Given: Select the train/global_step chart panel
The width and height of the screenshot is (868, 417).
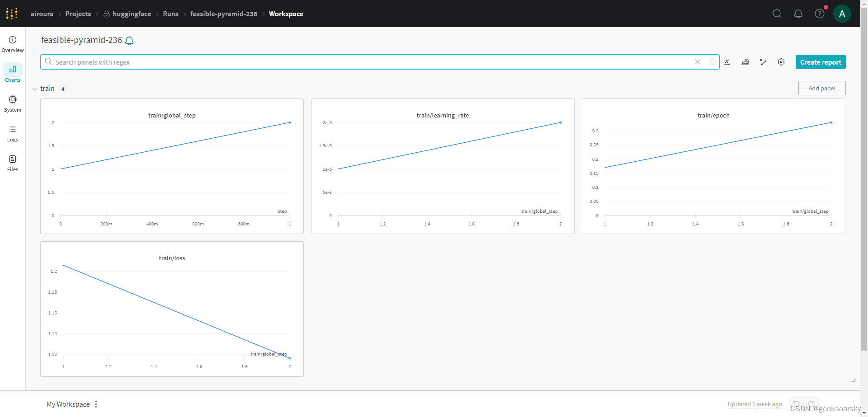Looking at the screenshot, I should 172,166.
